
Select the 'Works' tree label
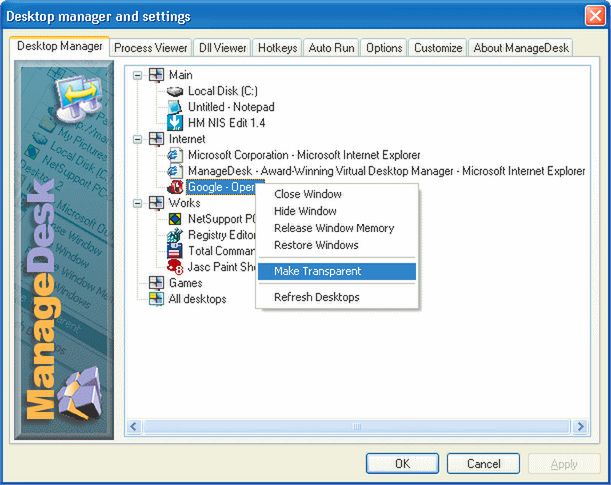tap(184, 203)
